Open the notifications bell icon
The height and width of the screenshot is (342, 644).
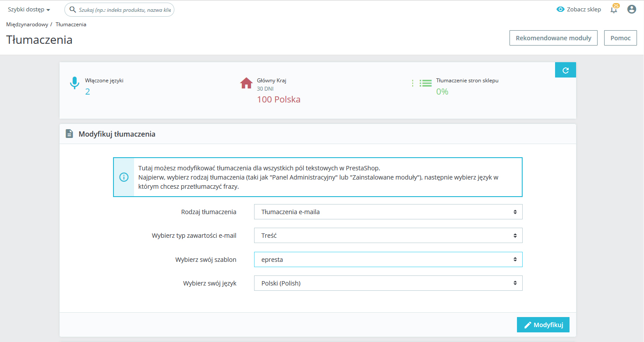[x=614, y=10]
